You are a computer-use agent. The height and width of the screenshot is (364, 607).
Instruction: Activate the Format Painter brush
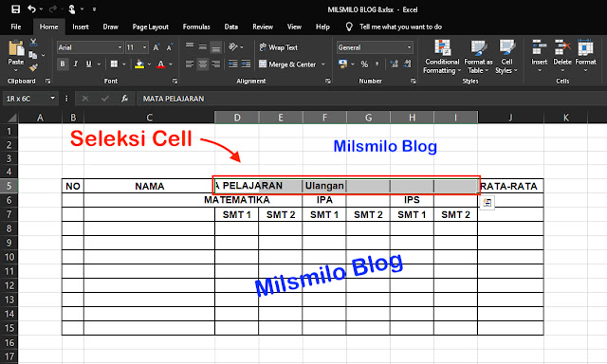(x=33, y=67)
